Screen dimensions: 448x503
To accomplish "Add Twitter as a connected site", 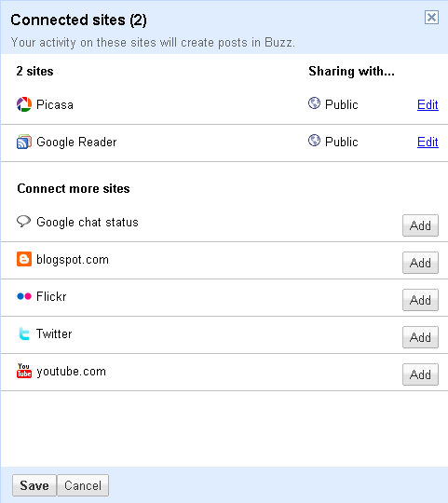I will tap(420, 337).
